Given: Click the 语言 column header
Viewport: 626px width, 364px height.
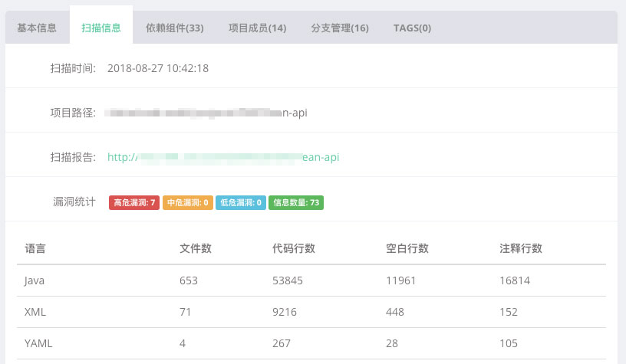Looking at the screenshot, I should (x=35, y=248).
